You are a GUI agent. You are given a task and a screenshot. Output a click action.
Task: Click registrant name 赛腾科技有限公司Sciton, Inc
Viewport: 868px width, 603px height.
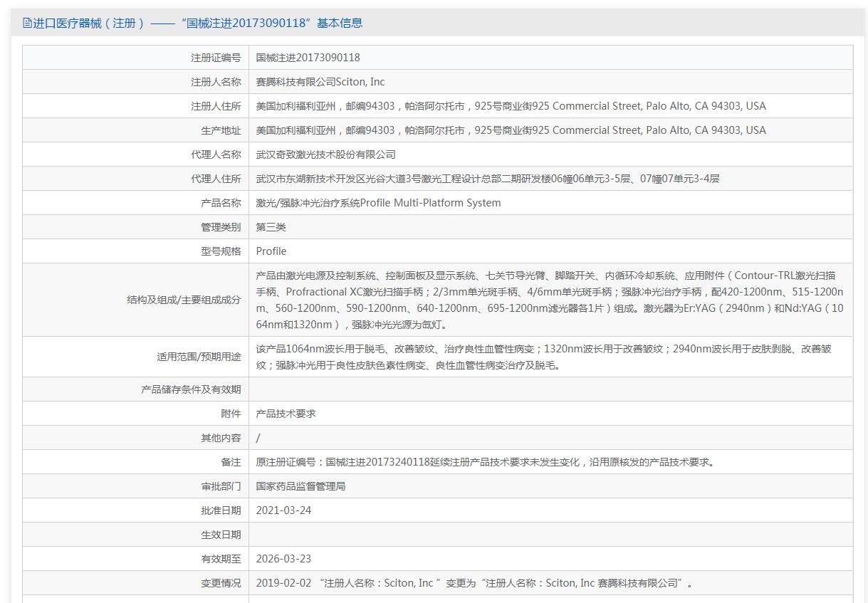pos(320,82)
